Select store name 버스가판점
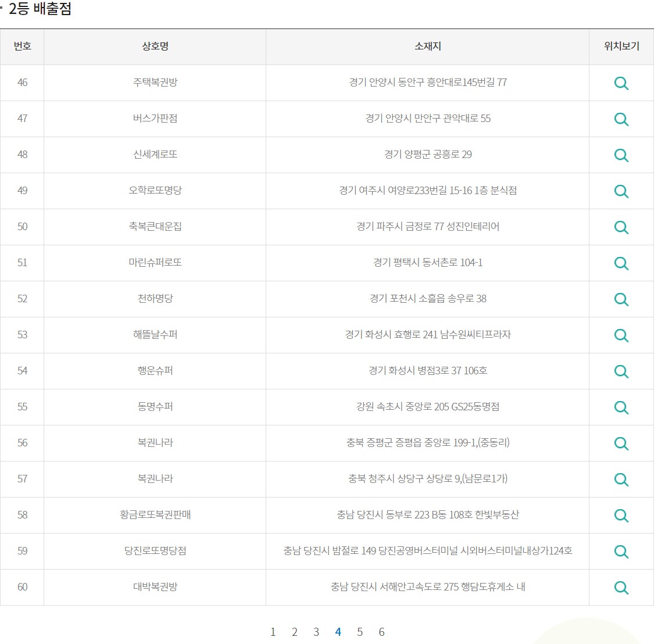 [x=155, y=119]
